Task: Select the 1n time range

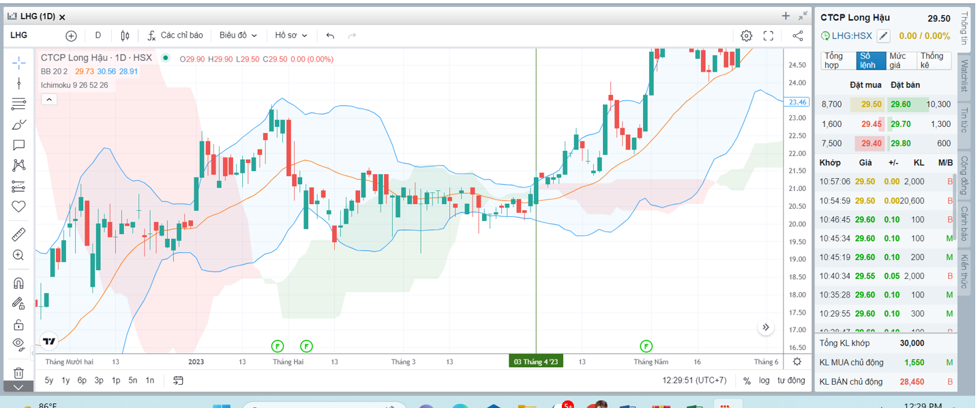Action: (x=150, y=381)
